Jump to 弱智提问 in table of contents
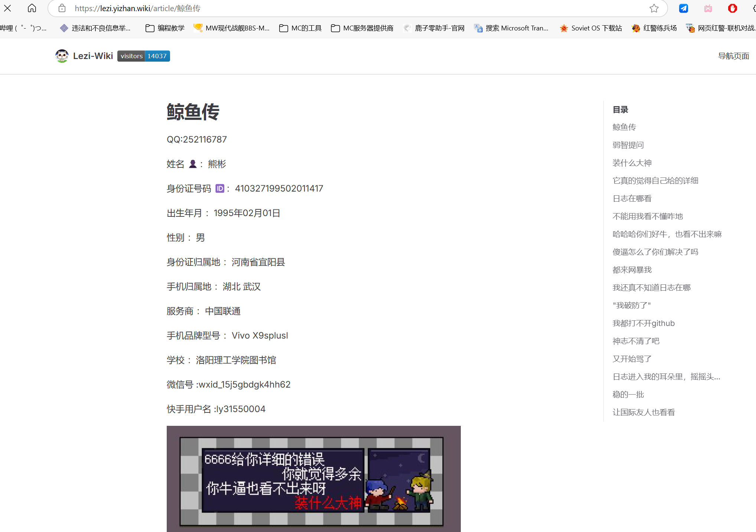Viewport: 756px width, 532px height. click(628, 145)
